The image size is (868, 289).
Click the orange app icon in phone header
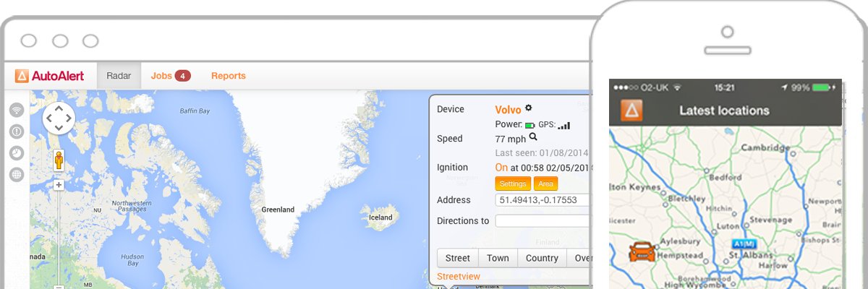632,111
